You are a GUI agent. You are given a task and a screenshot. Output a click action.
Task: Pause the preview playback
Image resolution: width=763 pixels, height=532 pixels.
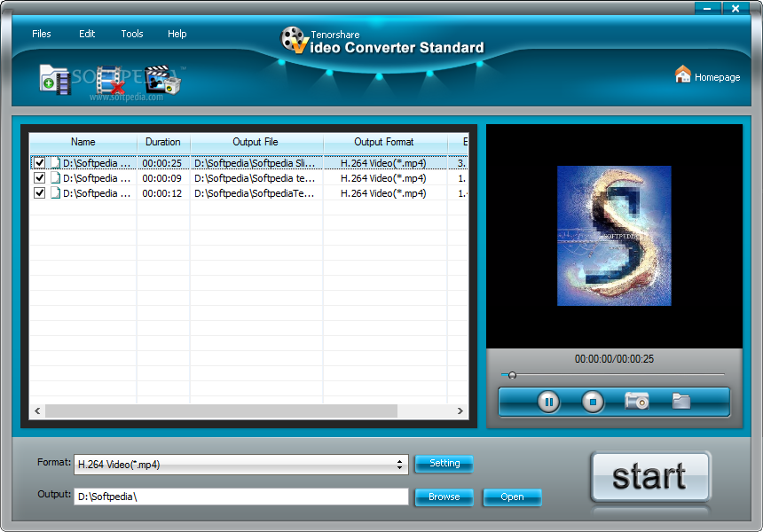pyautogui.click(x=548, y=403)
